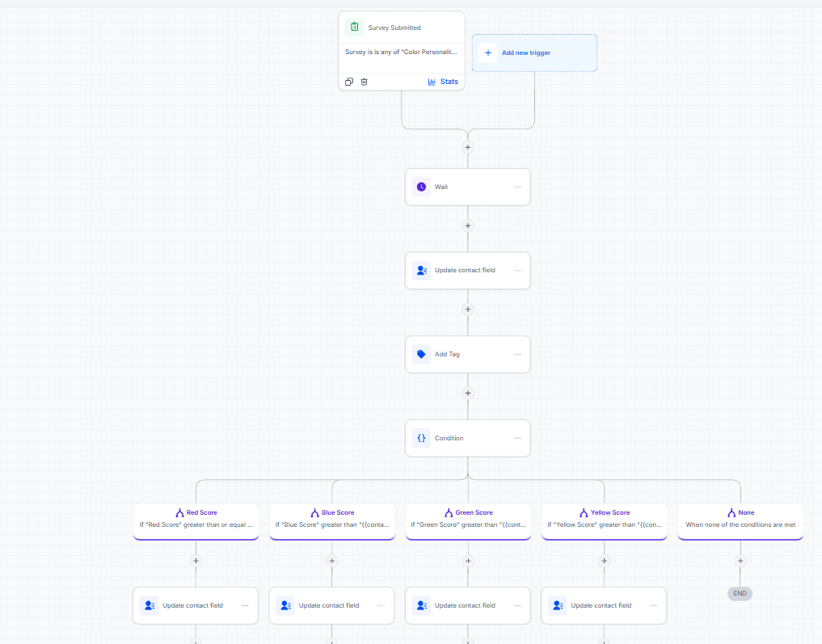Viewport: 822px width, 644px height.
Task: Click the Yellow Score branch fork icon
Action: point(584,513)
